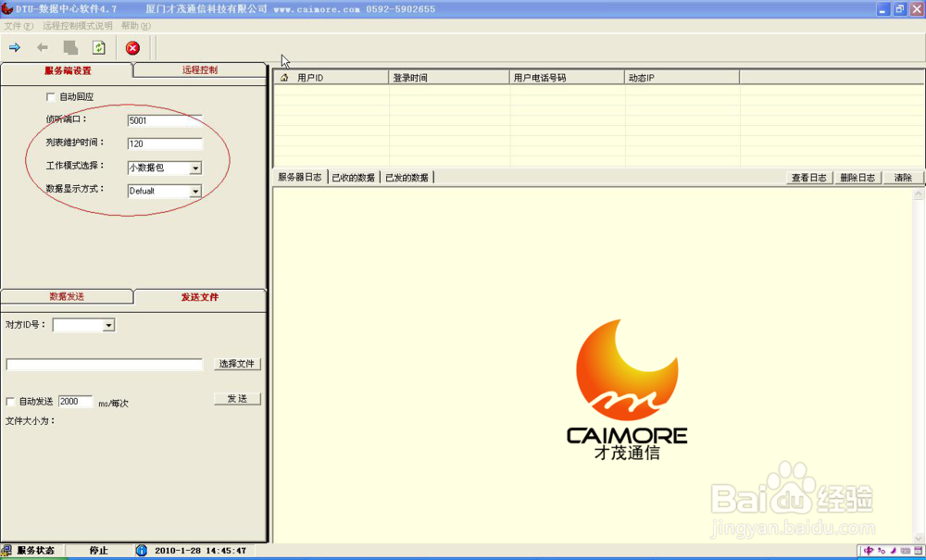Click the 发送 button
This screenshot has width=926, height=560.
click(237, 399)
